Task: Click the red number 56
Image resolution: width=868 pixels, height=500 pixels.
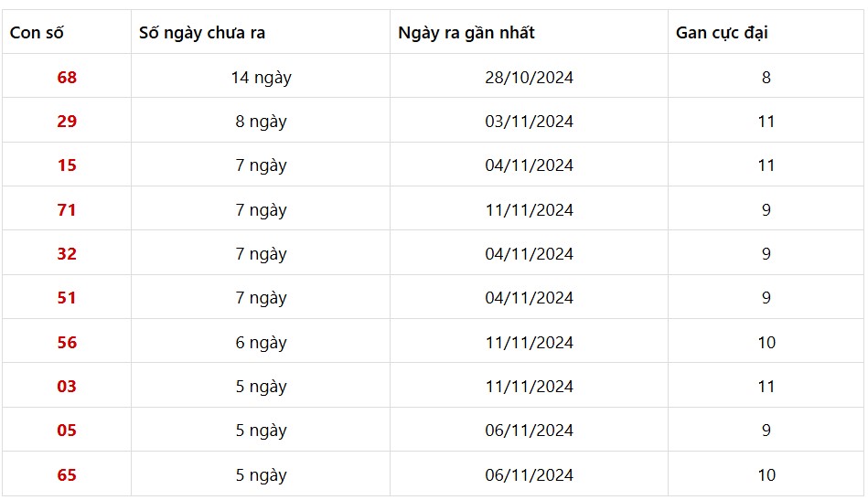Action: 67,343
